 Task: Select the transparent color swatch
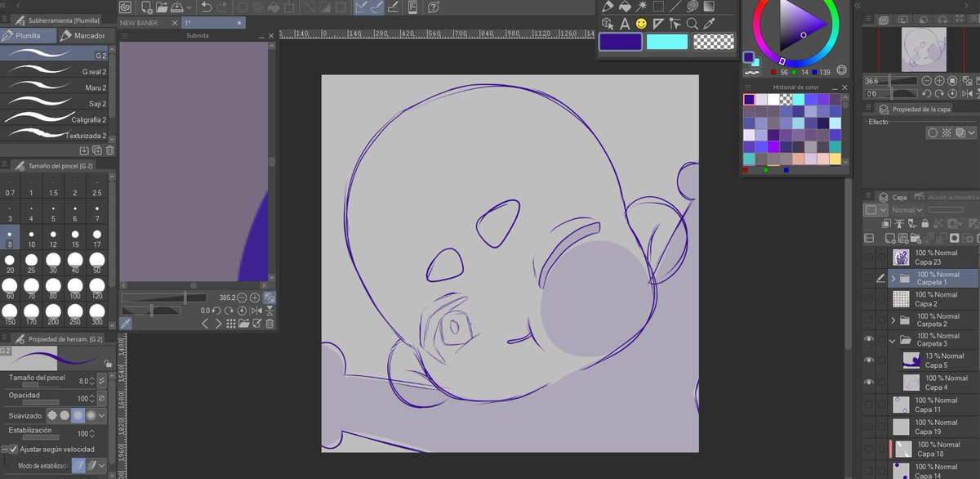[714, 42]
